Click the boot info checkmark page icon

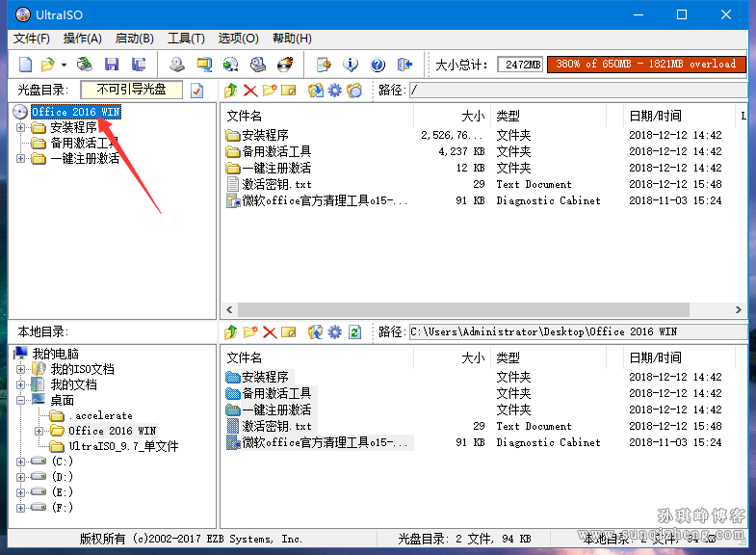(196, 91)
